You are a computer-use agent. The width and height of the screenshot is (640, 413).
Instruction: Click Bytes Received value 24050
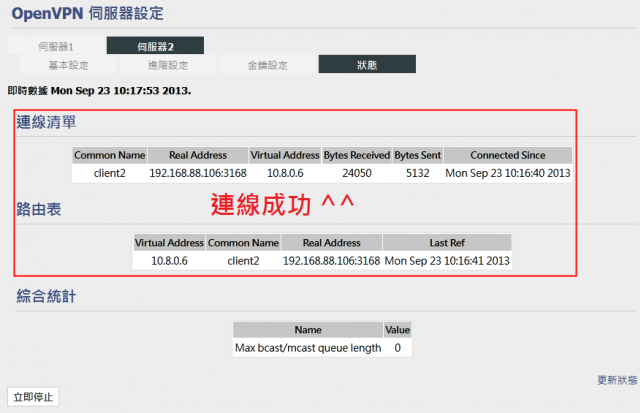[357, 173]
